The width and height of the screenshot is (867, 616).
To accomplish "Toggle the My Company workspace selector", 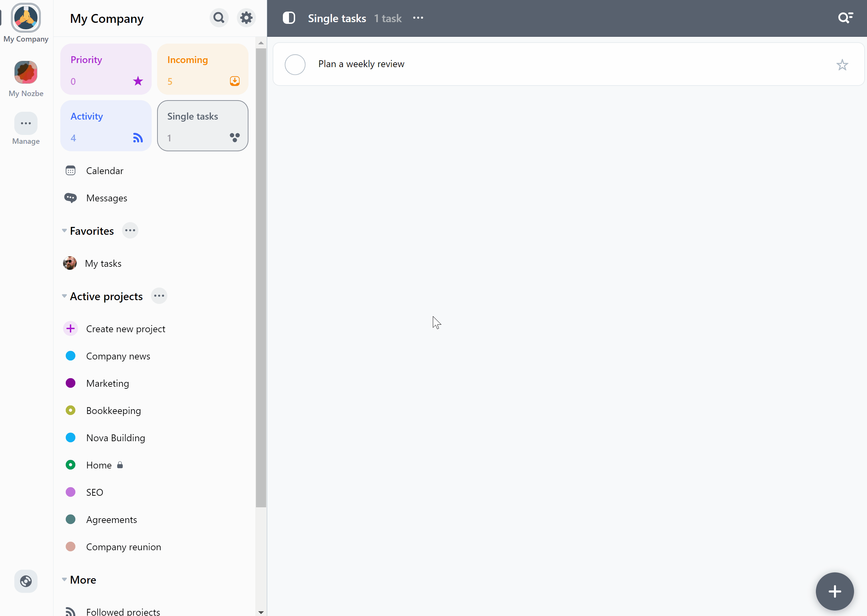I will tap(26, 18).
